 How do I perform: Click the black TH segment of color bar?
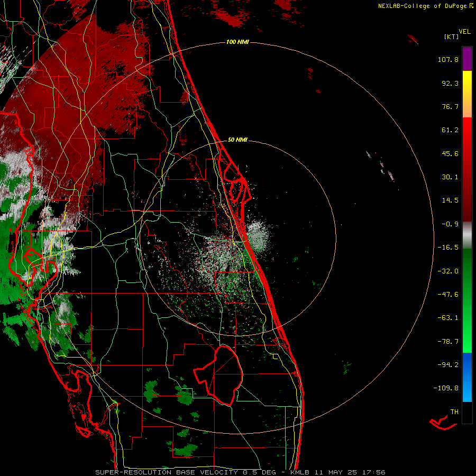pos(467,413)
